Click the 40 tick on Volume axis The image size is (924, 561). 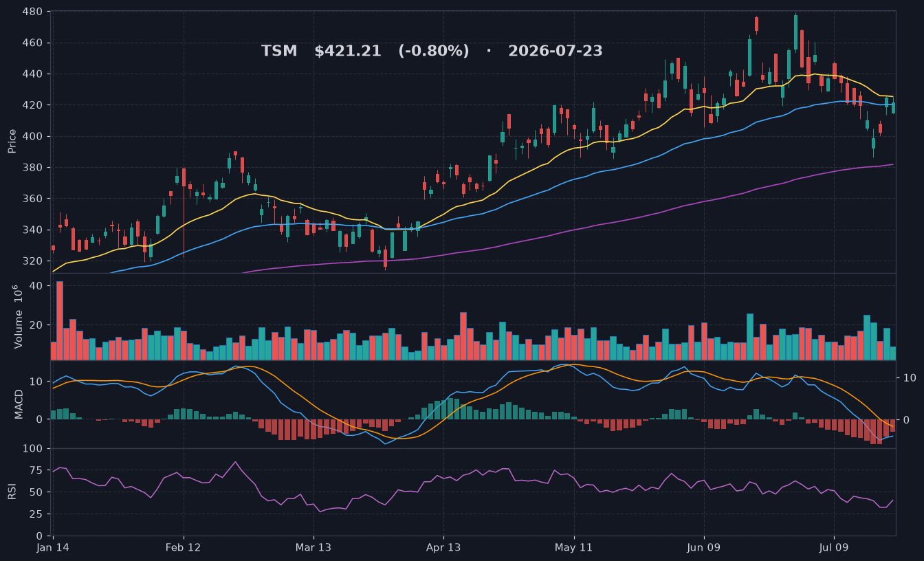coord(36,285)
